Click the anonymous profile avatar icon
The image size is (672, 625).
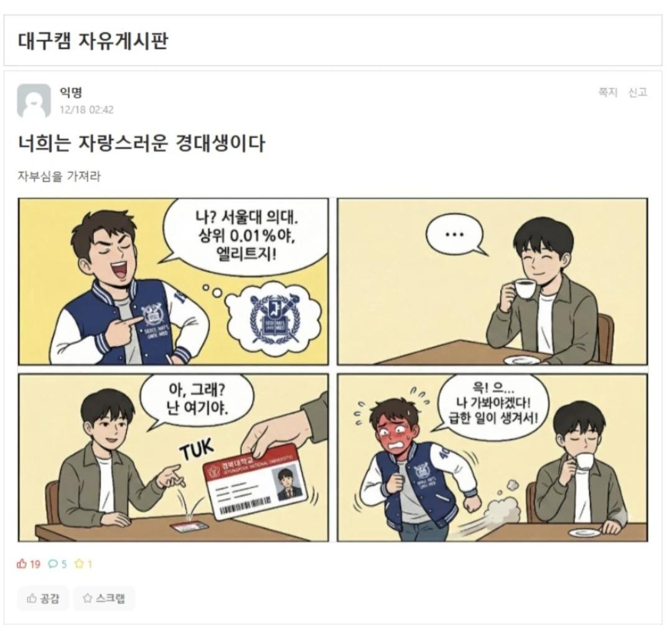click(34, 101)
